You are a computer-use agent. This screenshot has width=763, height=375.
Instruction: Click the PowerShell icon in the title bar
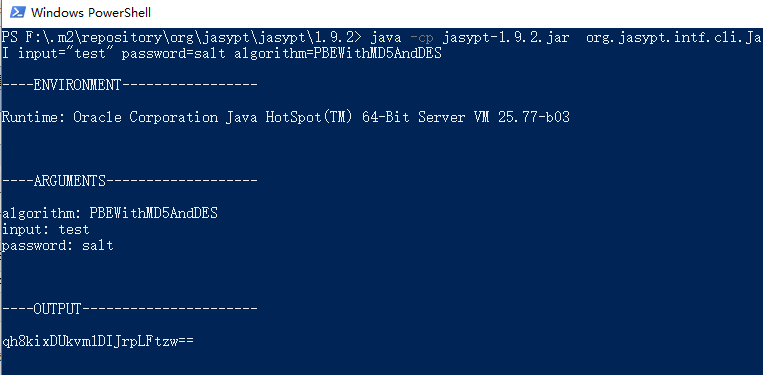point(18,12)
